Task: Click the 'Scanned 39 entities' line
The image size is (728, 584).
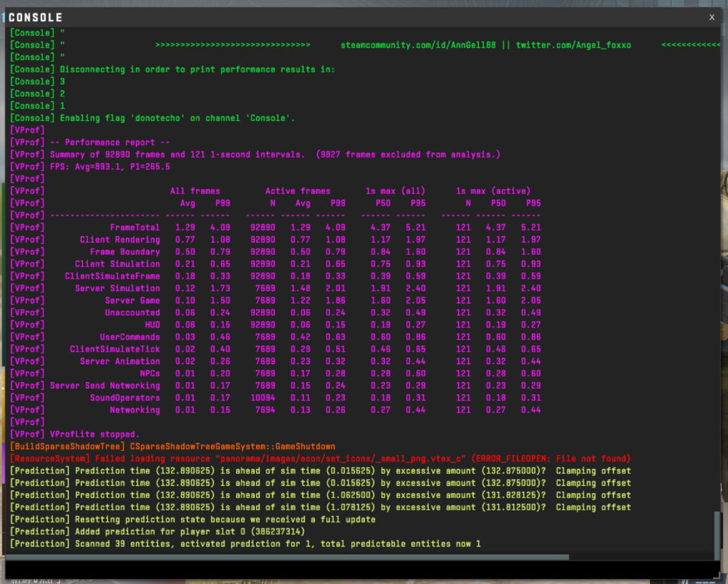Action: (245, 544)
